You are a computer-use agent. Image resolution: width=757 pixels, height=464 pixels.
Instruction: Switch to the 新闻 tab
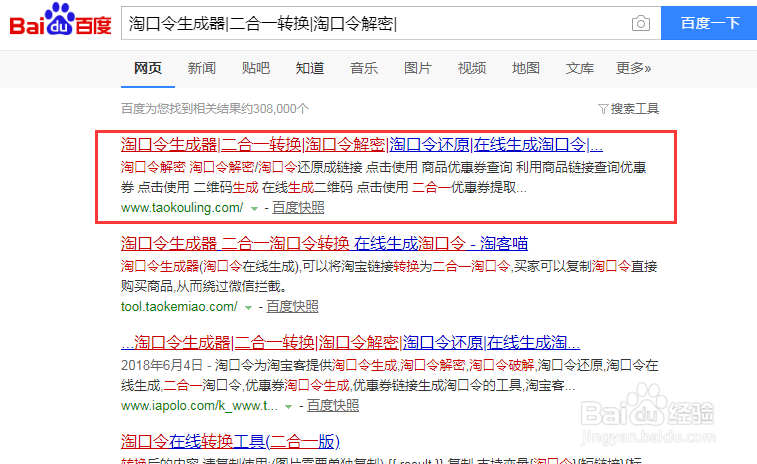[202, 68]
